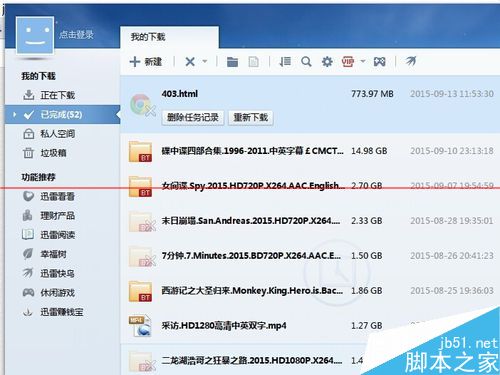The height and width of the screenshot is (375, 500).
Task: Click the user avatar to log in
Action: point(35,36)
